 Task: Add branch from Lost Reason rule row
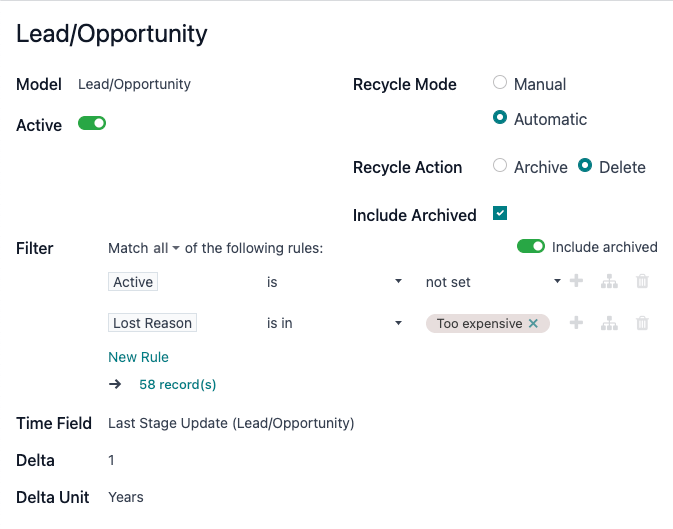pyautogui.click(x=609, y=323)
